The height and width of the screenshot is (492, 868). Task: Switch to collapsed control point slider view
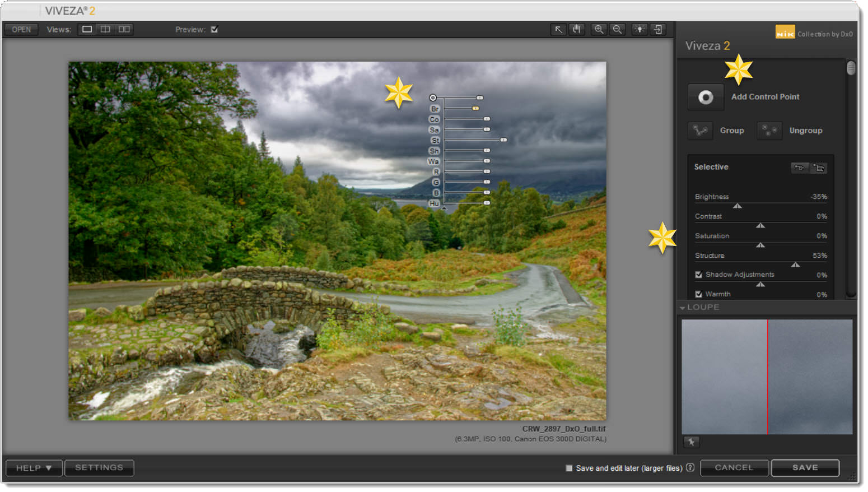tap(800, 168)
